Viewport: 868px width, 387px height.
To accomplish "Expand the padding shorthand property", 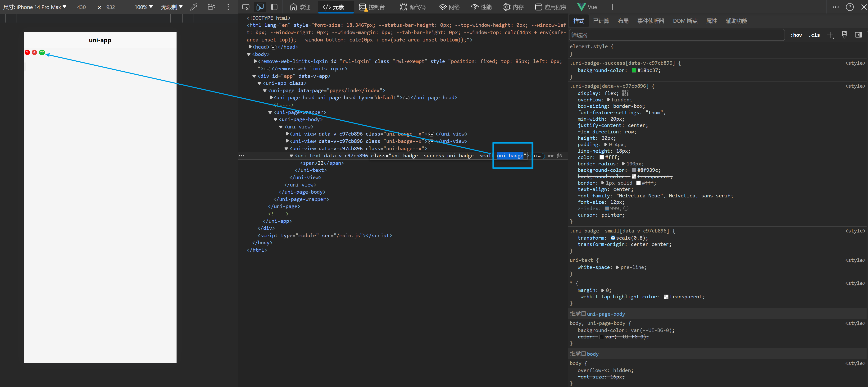I will click(x=606, y=145).
